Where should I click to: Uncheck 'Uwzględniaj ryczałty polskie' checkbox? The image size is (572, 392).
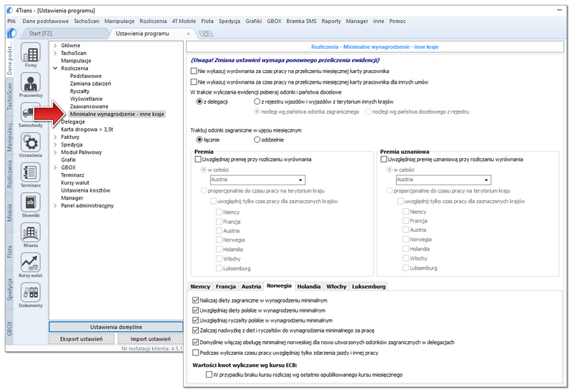coord(195,320)
